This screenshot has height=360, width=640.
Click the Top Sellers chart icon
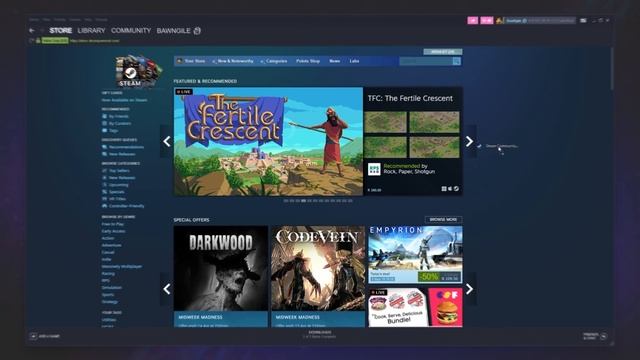point(104,171)
